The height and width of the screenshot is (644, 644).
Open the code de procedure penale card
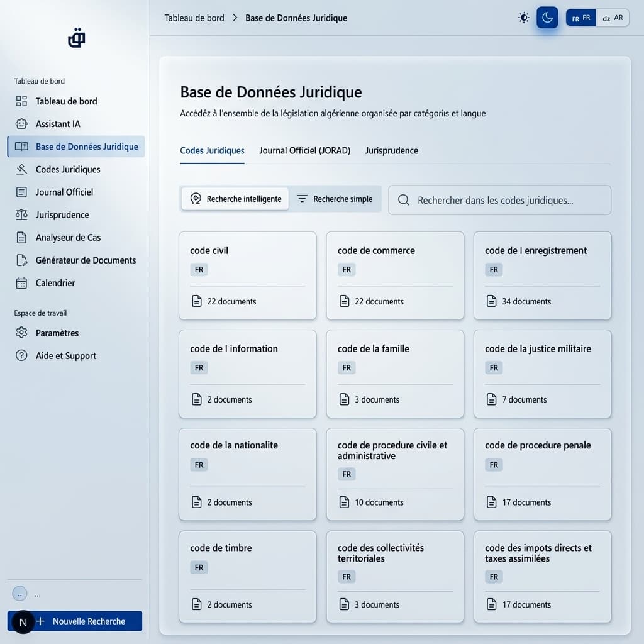(542, 474)
